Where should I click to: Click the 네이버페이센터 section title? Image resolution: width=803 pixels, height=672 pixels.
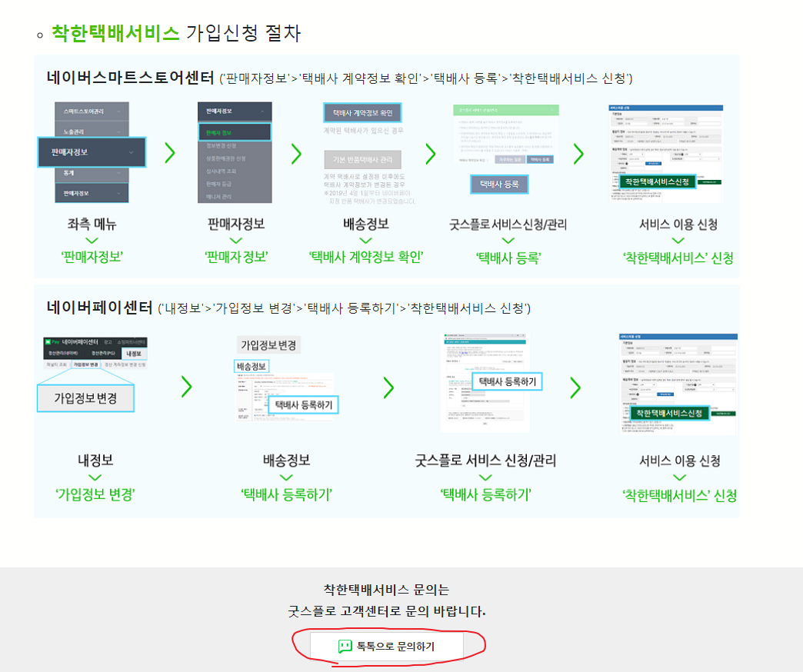(x=99, y=308)
